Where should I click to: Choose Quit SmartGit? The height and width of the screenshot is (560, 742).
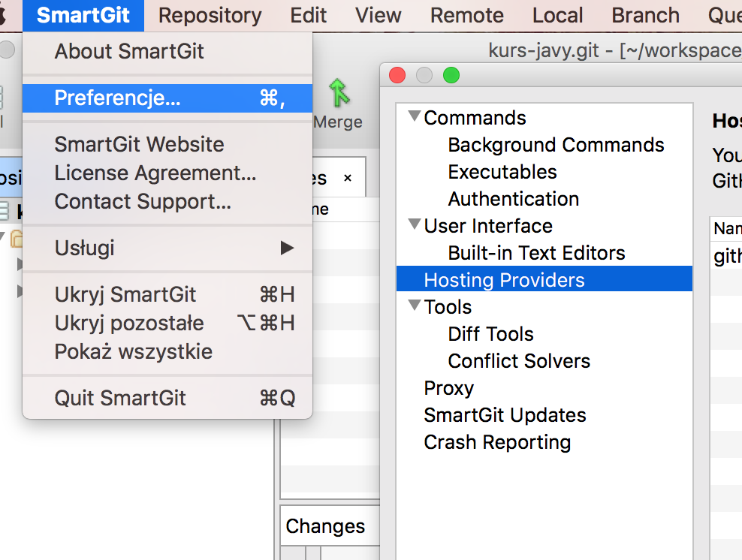pos(167,398)
